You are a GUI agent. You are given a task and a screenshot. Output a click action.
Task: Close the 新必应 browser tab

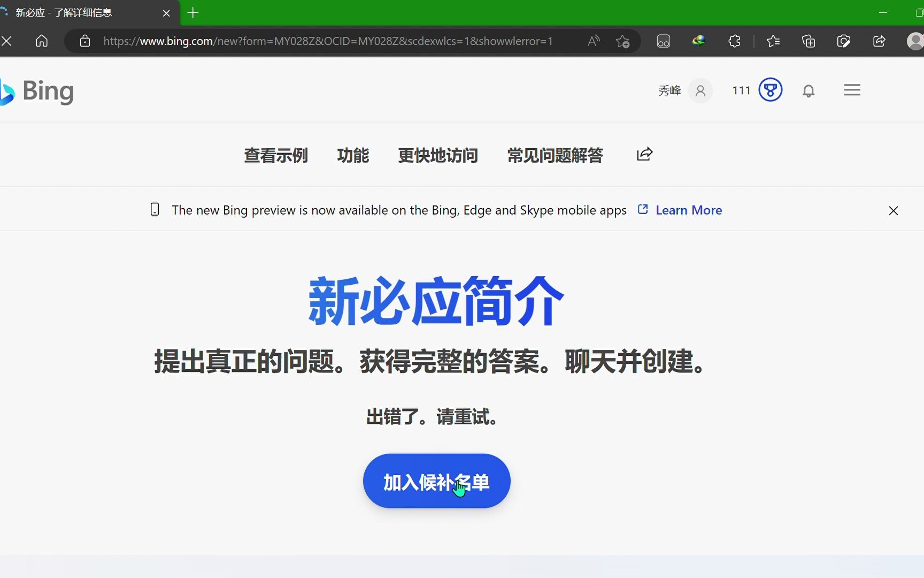coord(166,13)
